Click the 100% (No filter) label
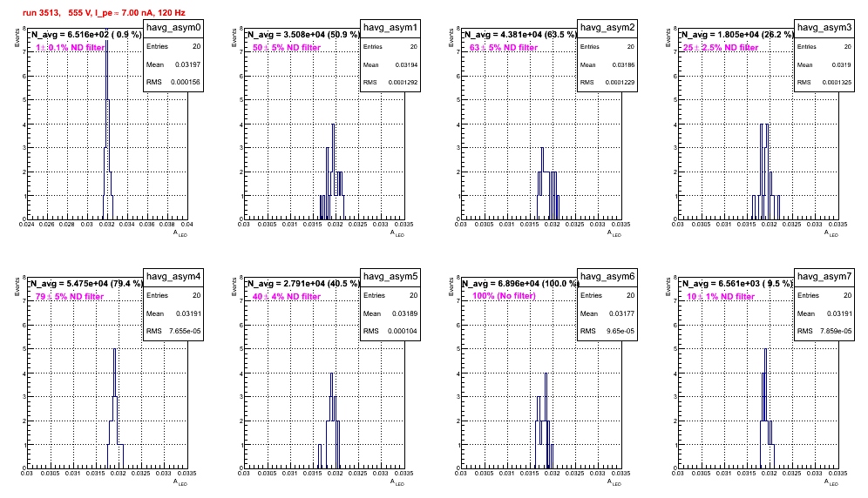This screenshot has height=498, width=868. (505, 296)
